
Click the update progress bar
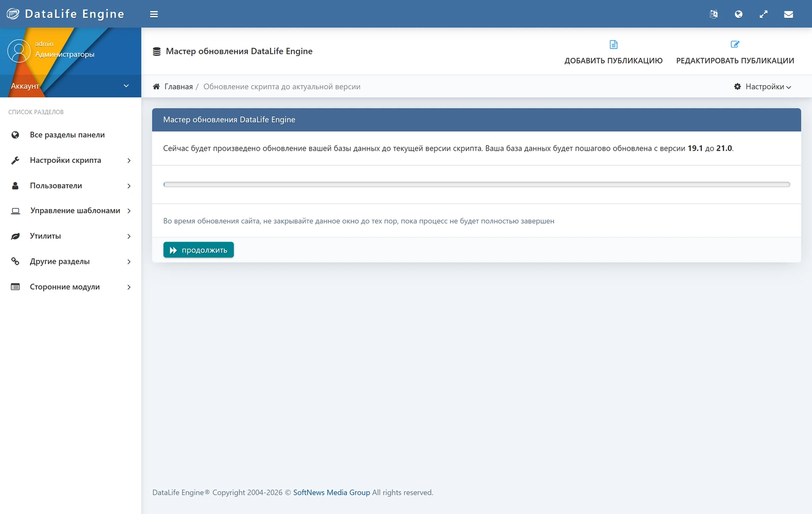477,185
